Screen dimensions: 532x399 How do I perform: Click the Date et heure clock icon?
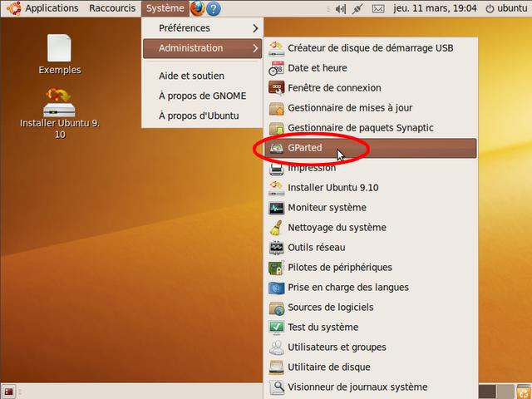point(277,68)
